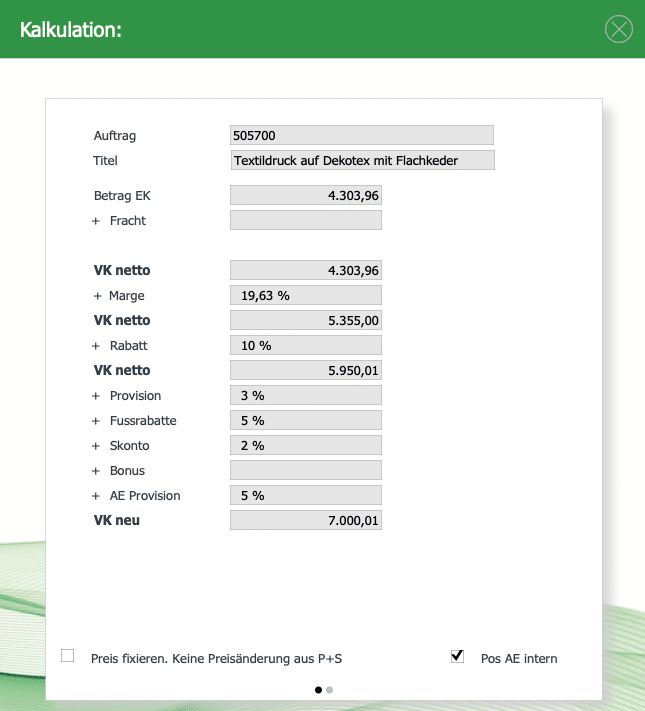Select the Titel field with Textildruck text

[x=361, y=160]
